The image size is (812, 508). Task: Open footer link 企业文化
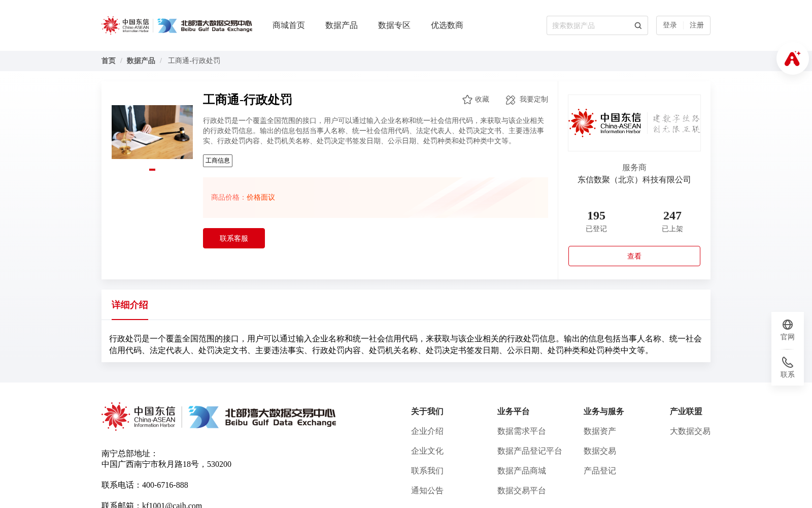[x=427, y=451]
